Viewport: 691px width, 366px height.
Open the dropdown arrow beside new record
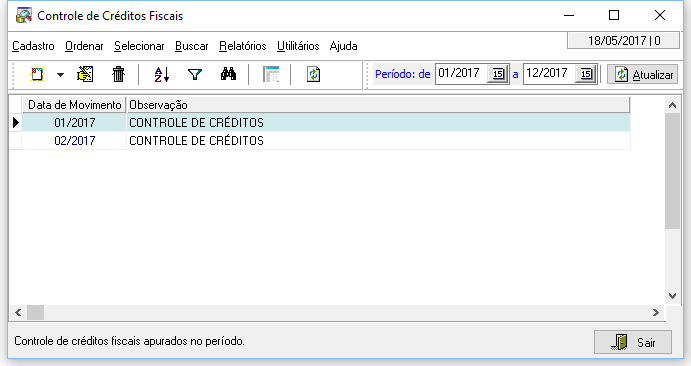(60, 74)
